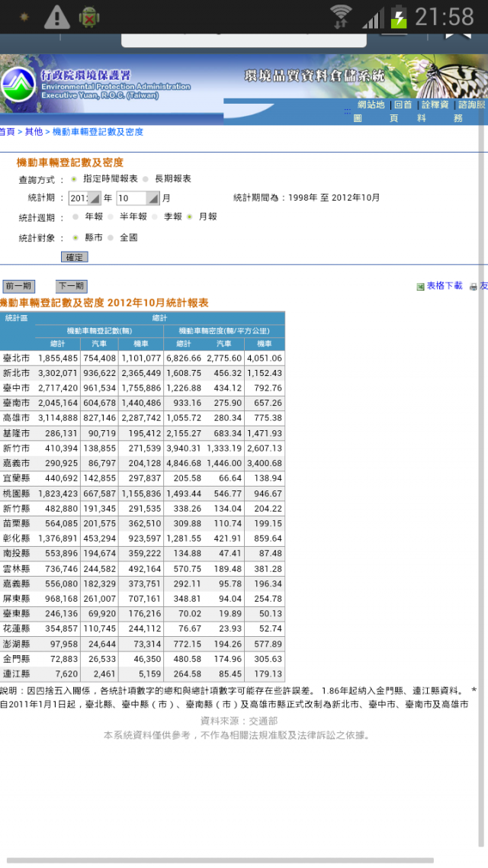Open the 諮詢服務 menu link
Image resolution: width=488 pixels, height=868 pixels.
point(471,111)
